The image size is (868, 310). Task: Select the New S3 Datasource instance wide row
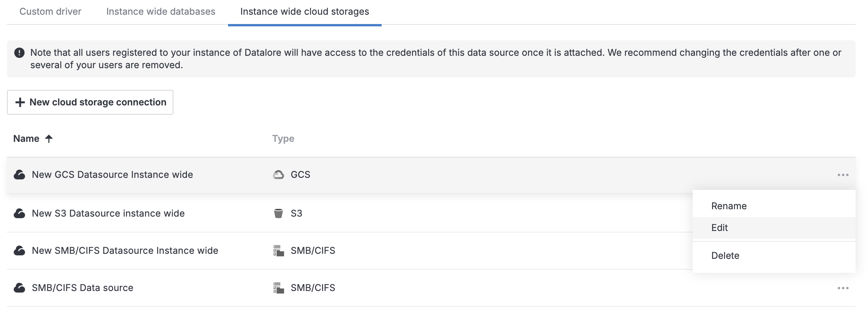108,214
